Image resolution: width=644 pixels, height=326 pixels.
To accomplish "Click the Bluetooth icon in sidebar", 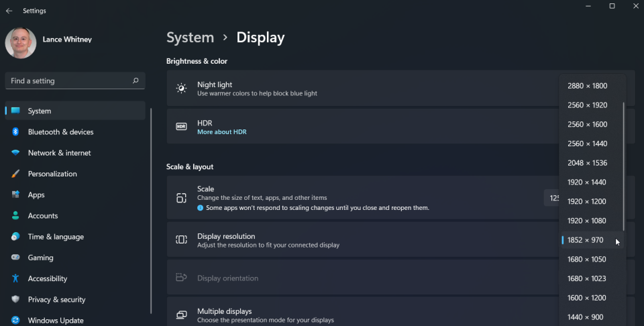I will point(15,131).
